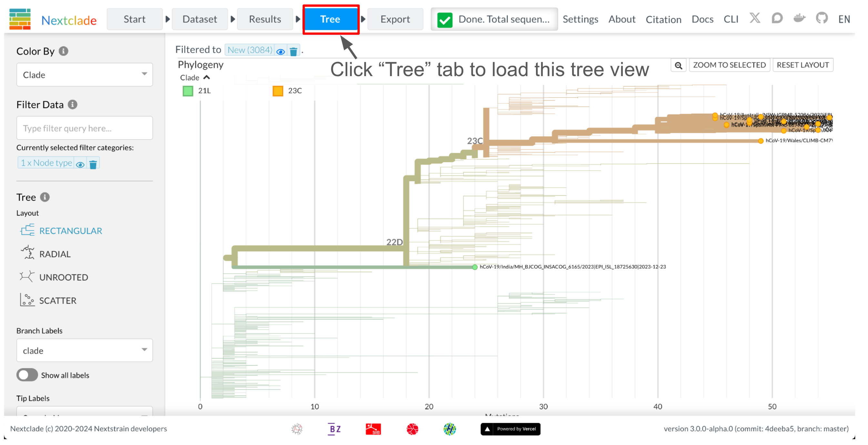Open the Branch Labels clade dropdown
This screenshot has height=445, width=868.
coord(85,351)
